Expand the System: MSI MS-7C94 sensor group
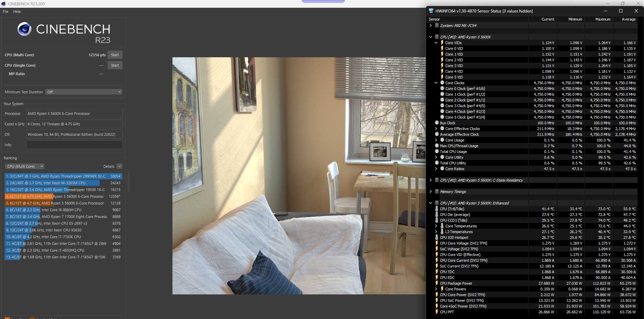Viewport: 644px width, 319px height. click(x=430, y=26)
